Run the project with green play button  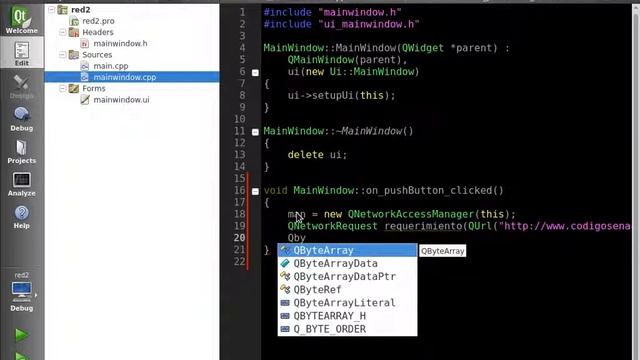[x=21, y=335]
